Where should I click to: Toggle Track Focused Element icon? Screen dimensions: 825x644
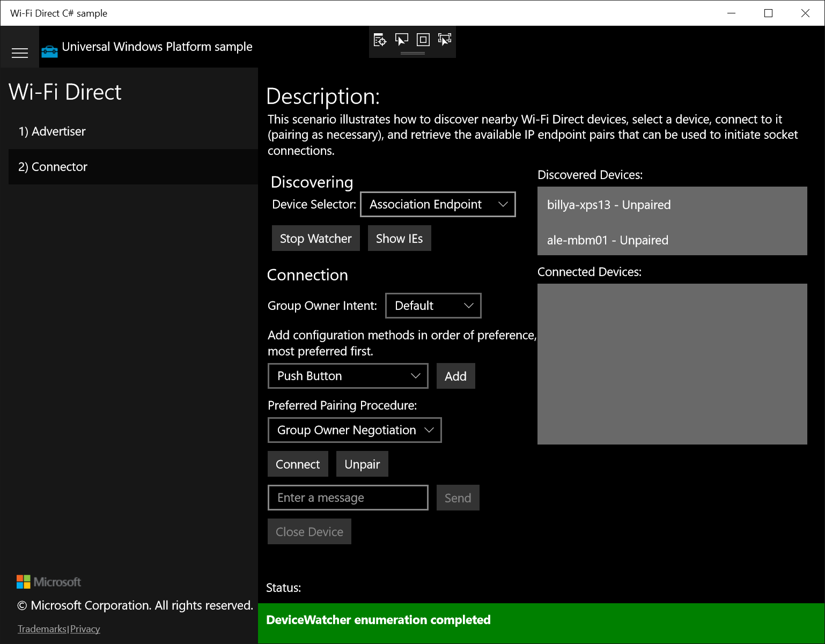pos(445,40)
